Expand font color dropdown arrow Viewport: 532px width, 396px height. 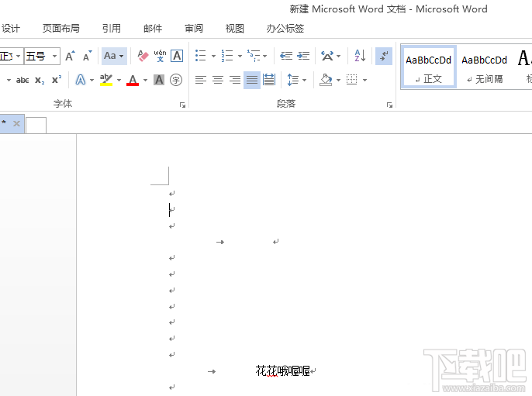[145, 81]
